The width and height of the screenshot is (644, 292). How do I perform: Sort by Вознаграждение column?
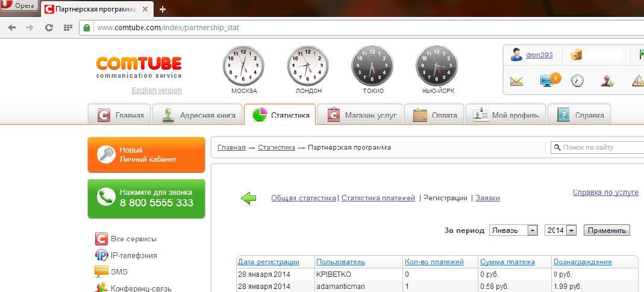pyautogui.click(x=583, y=262)
